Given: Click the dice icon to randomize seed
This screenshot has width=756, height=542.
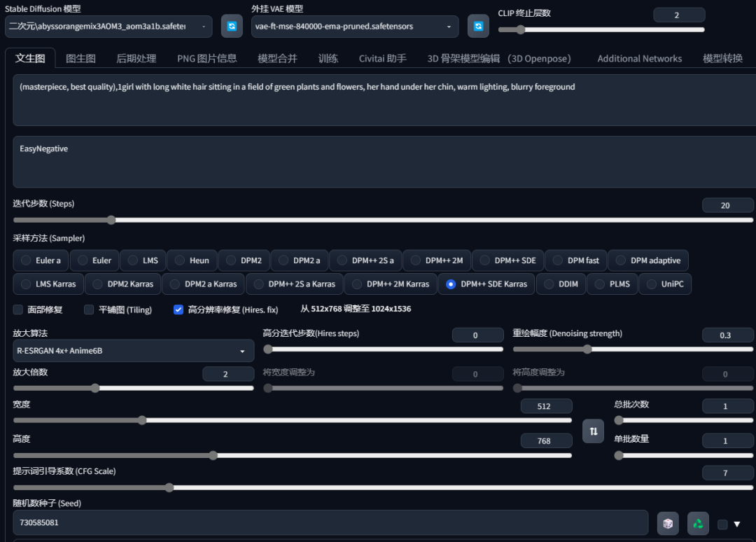Looking at the screenshot, I should click(668, 524).
